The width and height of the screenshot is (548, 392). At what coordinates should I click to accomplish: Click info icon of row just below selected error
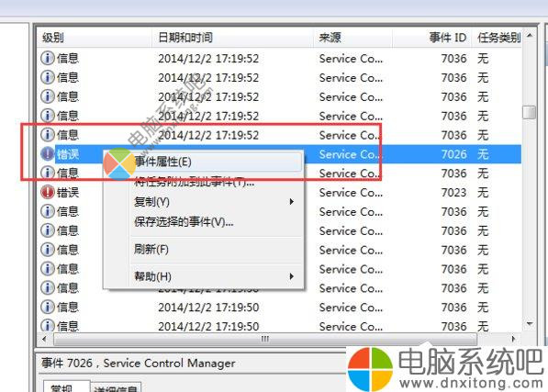click(48, 173)
